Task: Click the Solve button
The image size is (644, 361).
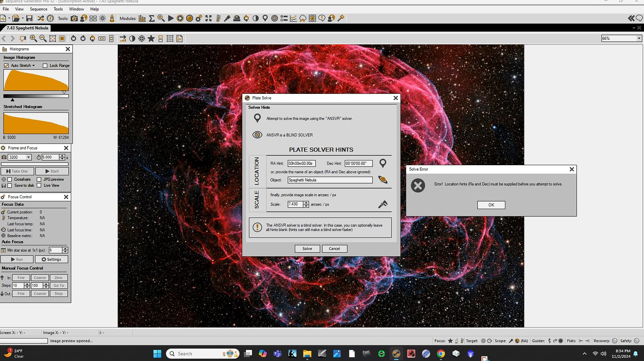Action: click(307, 249)
